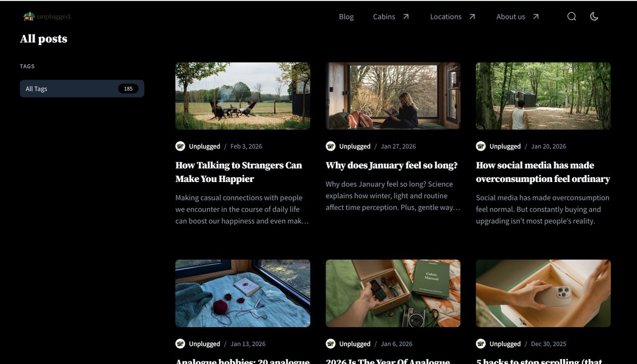The width and height of the screenshot is (637, 364).
Task: Click arrow icon next to Locations
Action: pyautogui.click(x=472, y=16)
